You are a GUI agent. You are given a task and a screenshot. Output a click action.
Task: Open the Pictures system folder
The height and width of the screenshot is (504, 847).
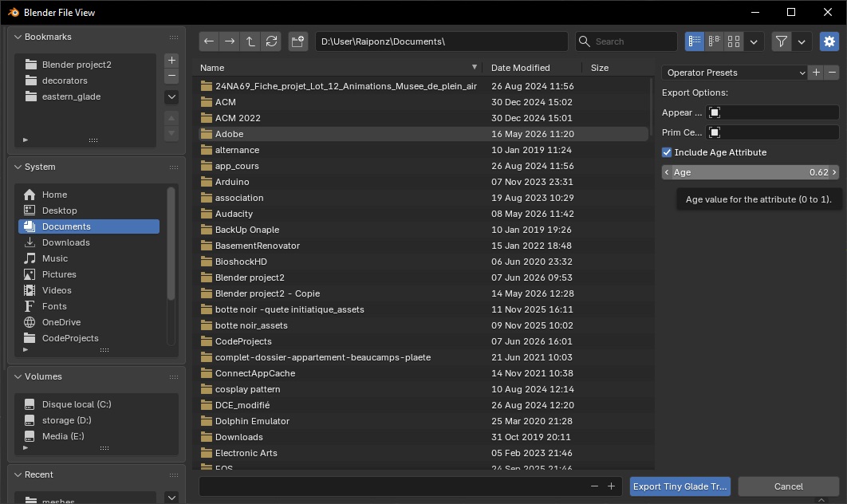tap(89, 274)
